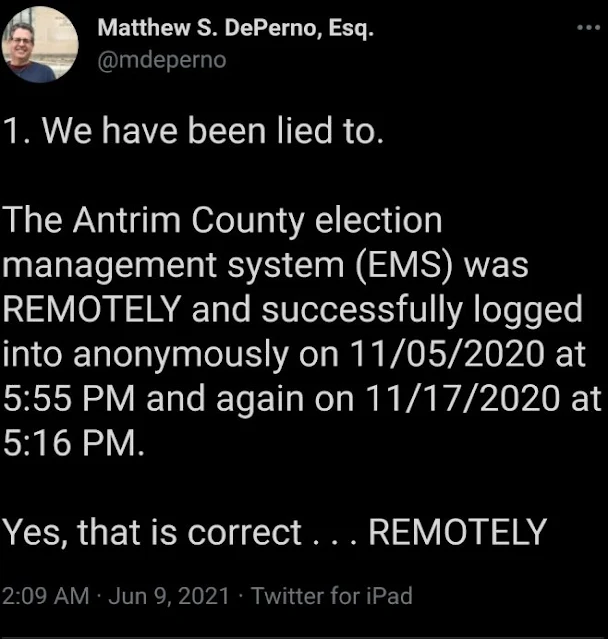
Task: Select the words 'Antrim County' in the tweet
Action: click(189, 220)
